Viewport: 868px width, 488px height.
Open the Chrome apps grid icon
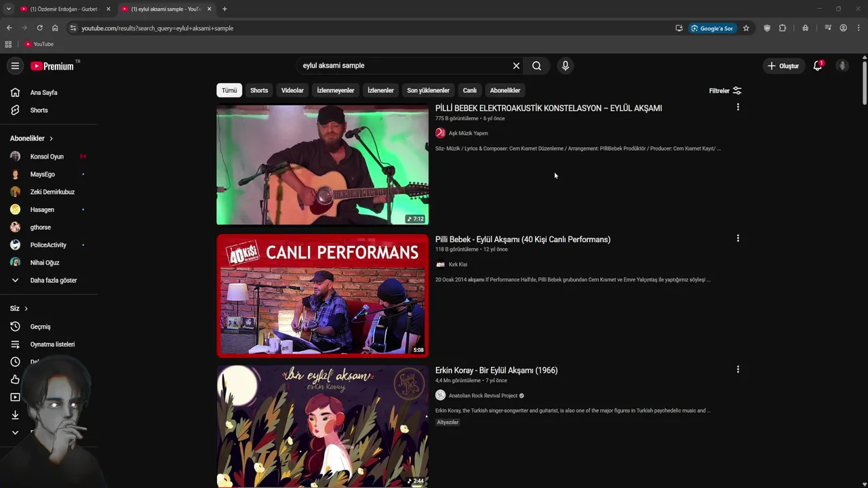[x=8, y=44]
